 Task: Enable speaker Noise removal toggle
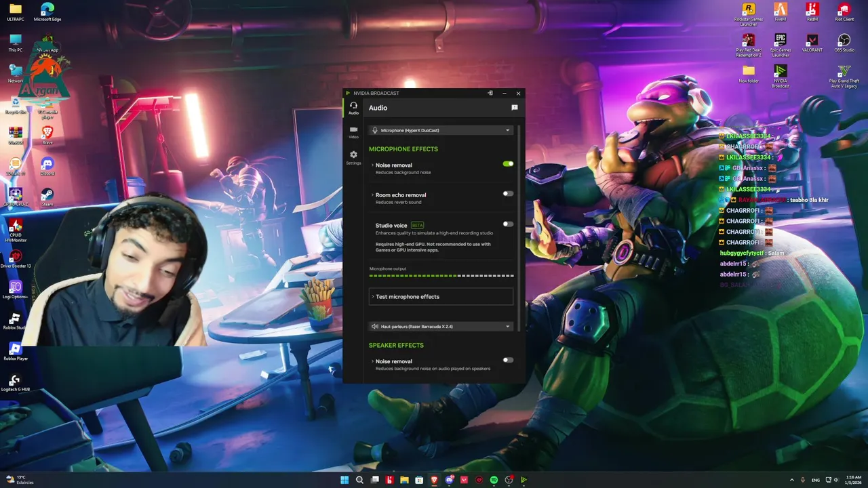pyautogui.click(x=508, y=360)
